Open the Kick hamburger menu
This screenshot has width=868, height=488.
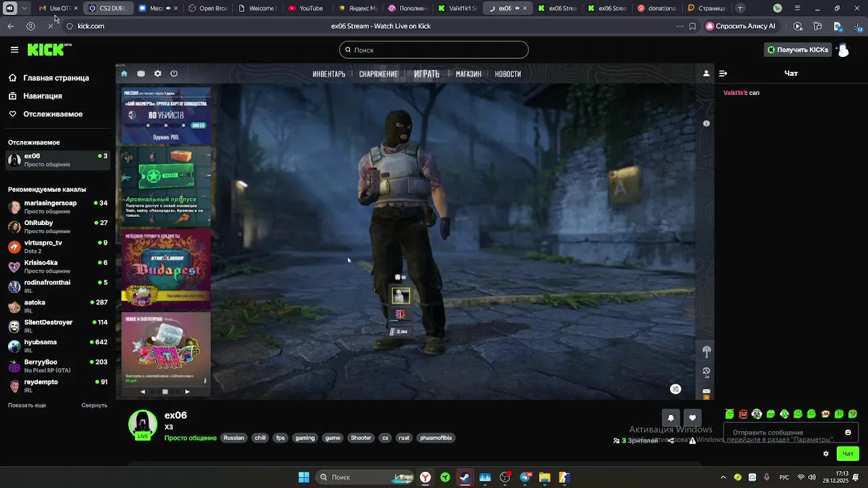14,49
